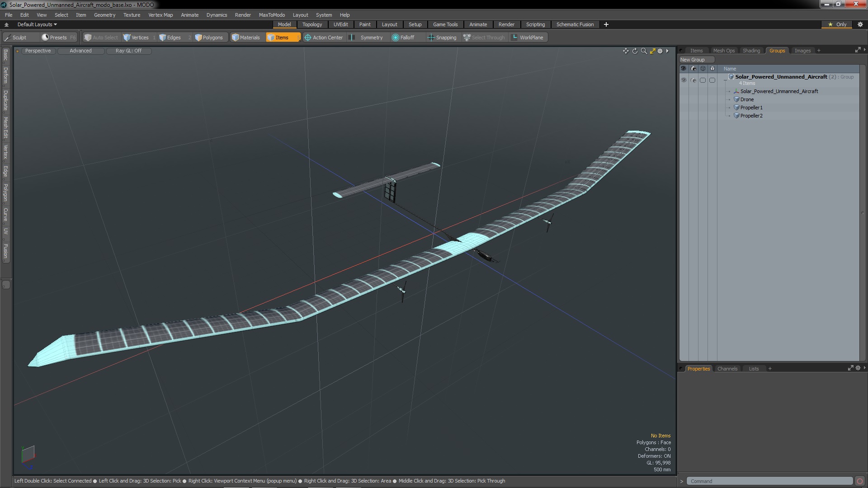Open the viewport settings gear
The width and height of the screenshot is (868, 488).
pyautogui.click(x=660, y=51)
